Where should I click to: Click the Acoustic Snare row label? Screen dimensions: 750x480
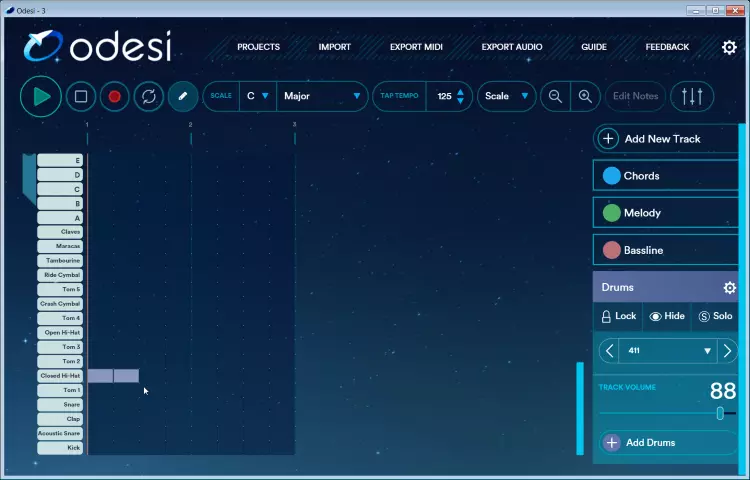tap(60, 433)
